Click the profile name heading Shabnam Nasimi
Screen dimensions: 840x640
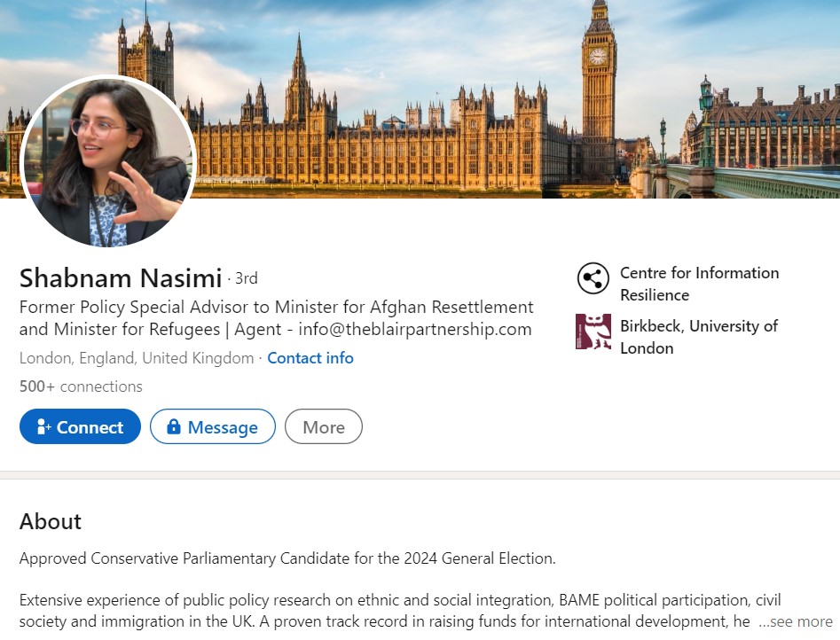click(121, 278)
